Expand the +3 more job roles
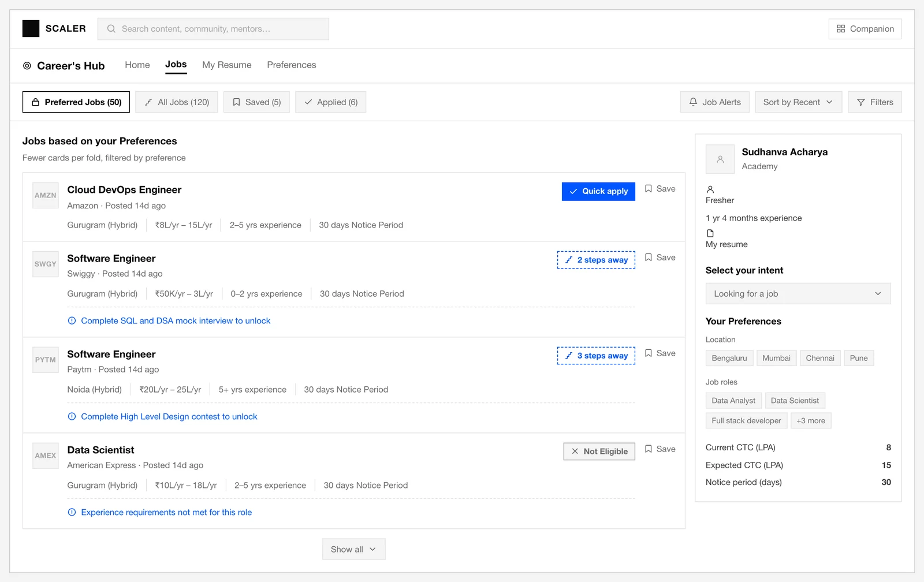 [x=811, y=421]
